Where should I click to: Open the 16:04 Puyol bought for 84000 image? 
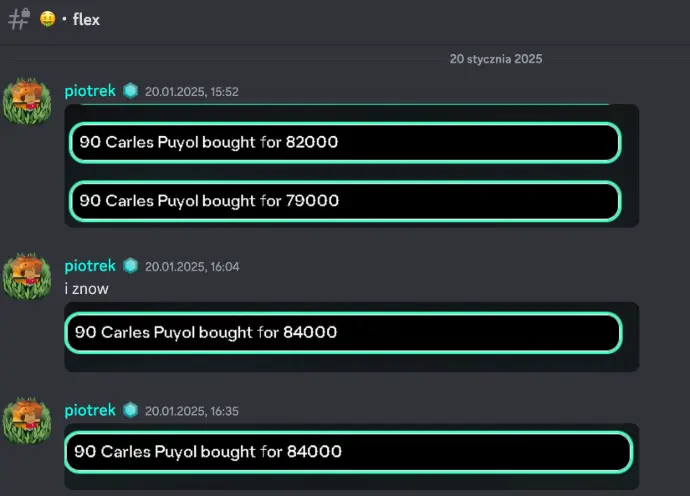pyautogui.click(x=343, y=332)
